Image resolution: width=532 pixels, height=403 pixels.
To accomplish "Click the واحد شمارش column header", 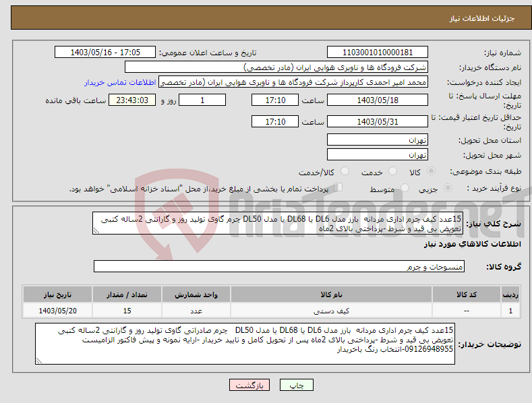I will (x=196, y=294).
